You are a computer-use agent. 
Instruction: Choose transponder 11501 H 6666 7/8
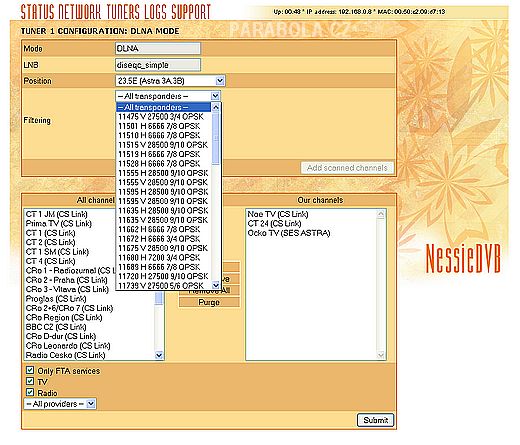163,126
